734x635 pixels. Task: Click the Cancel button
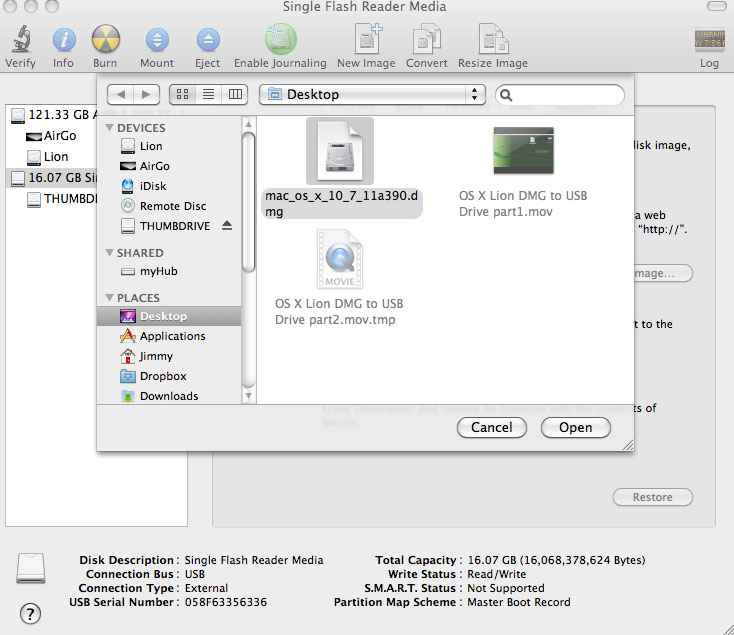click(x=492, y=428)
